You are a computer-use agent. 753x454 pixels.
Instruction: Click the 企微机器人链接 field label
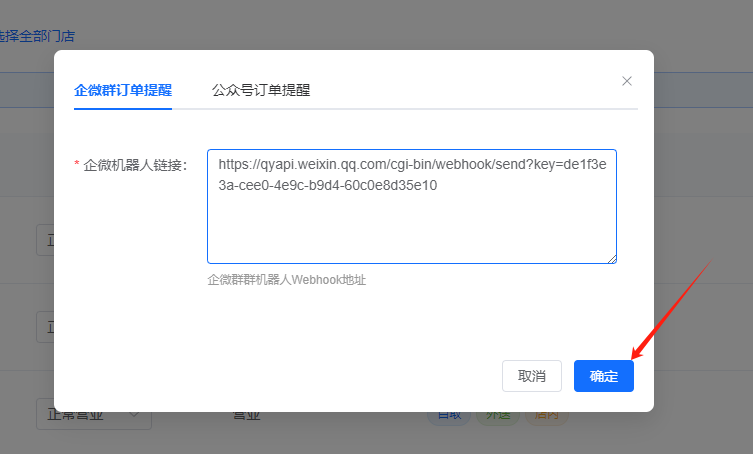pos(135,165)
